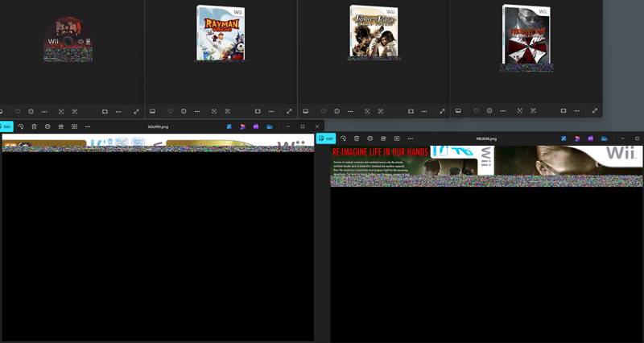Open Designer icon in SOUP01.png title bar
The height and width of the screenshot is (343, 644).
243,126
